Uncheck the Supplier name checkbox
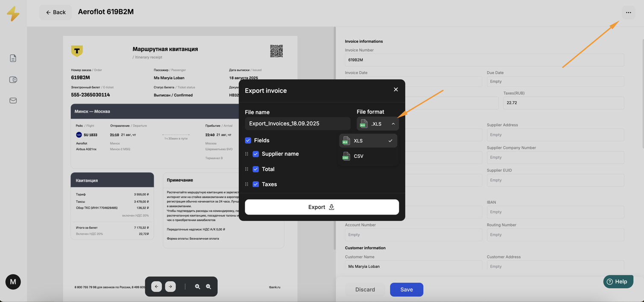The width and height of the screenshot is (644, 302). (x=256, y=154)
